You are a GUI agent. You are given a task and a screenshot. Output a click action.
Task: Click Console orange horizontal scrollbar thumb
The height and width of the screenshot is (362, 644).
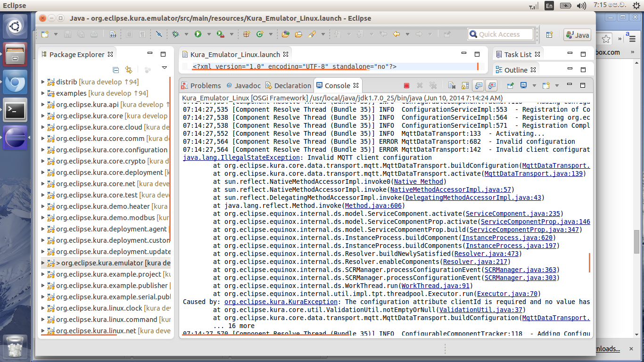[266, 335]
